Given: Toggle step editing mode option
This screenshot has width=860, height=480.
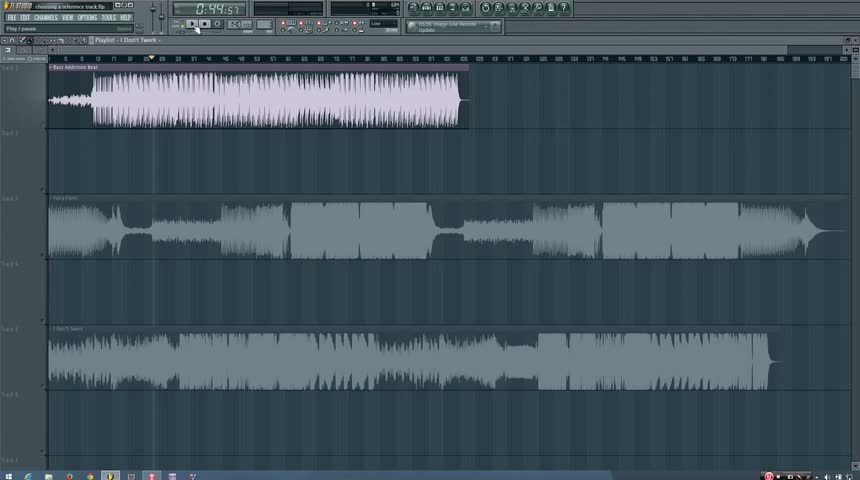Looking at the screenshot, I should coord(319,30).
